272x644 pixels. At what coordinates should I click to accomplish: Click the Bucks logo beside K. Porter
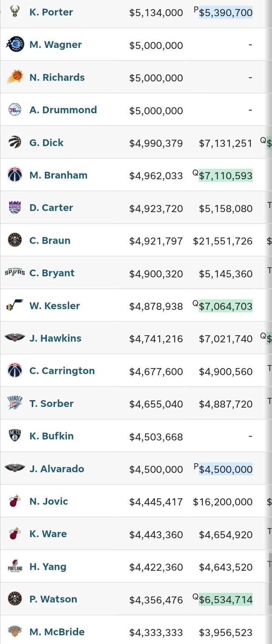(x=15, y=12)
